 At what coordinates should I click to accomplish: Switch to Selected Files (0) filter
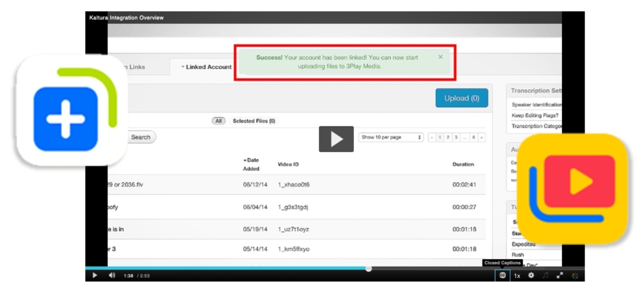(x=254, y=121)
